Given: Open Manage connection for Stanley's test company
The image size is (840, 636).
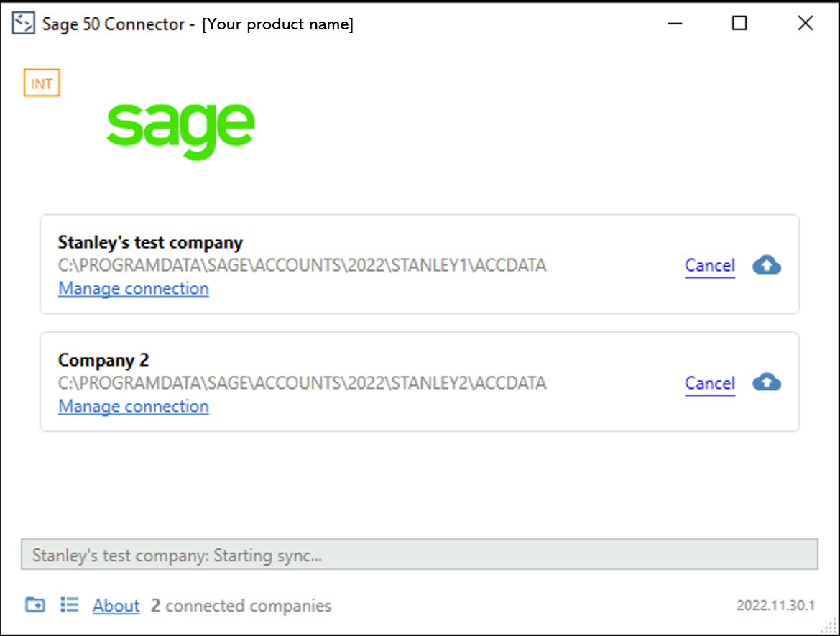Looking at the screenshot, I should (x=134, y=289).
